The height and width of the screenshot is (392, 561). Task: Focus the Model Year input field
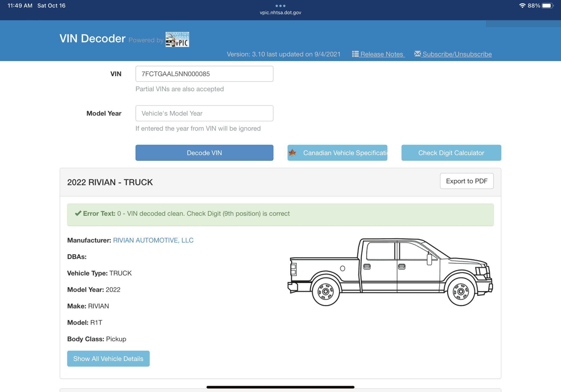(204, 113)
